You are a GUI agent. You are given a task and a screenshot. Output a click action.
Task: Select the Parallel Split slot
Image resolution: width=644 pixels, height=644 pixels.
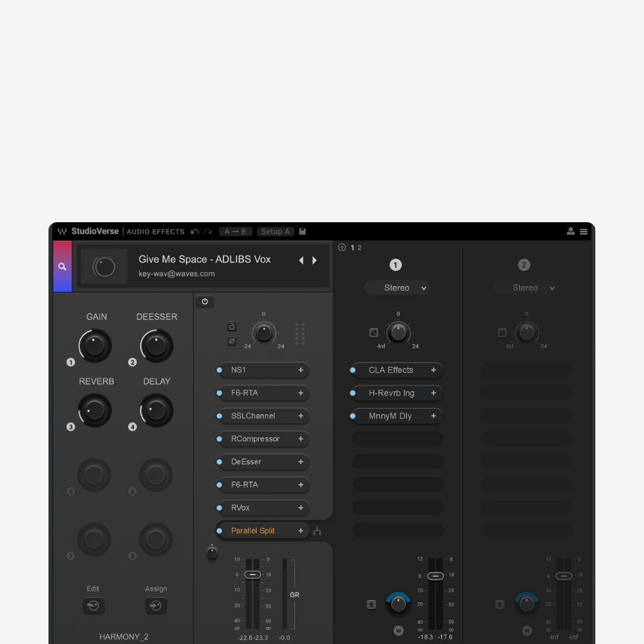[x=258, y=531]
